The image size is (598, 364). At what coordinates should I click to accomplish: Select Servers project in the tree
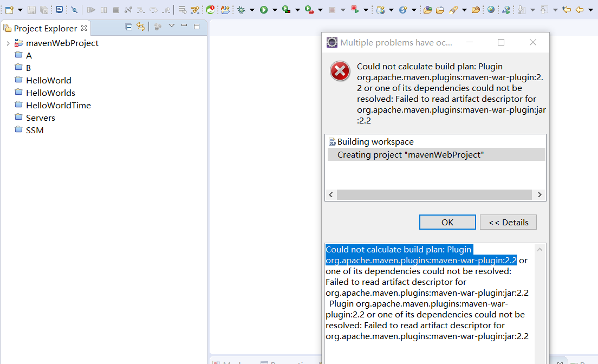pyautogui.click(x=40, y=118)
